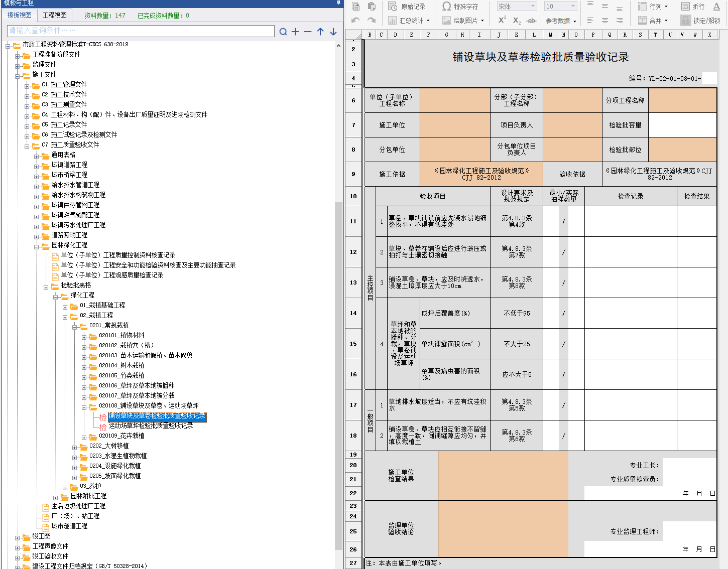
Task: Expand C1 施工管理文件 node
Action: 27,86
